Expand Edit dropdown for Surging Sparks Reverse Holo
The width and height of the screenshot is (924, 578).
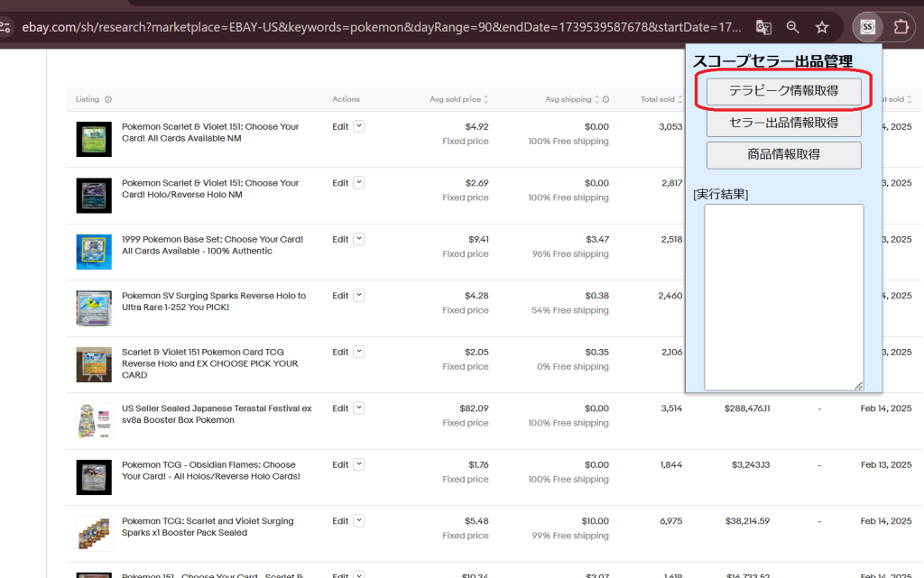(x=359, y=296)
